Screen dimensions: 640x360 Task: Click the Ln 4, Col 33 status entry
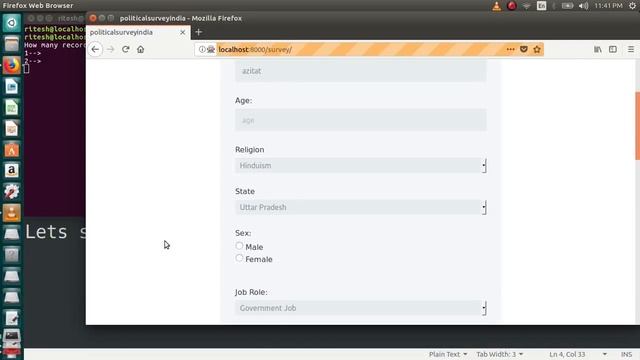(x=567, y=354)
